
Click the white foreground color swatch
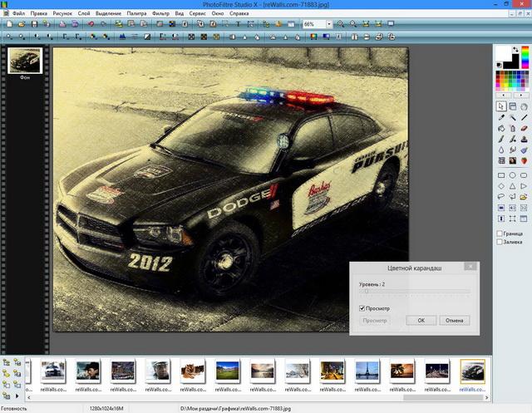click(503, 53)
